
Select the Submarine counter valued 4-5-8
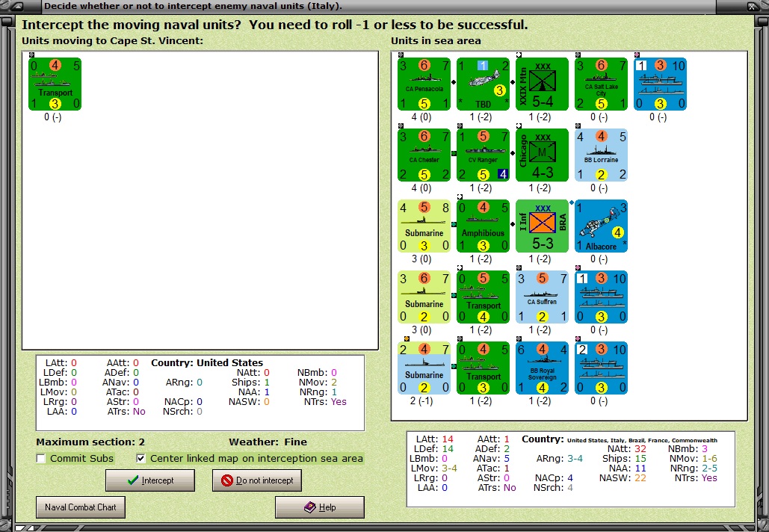click(424, 226)
